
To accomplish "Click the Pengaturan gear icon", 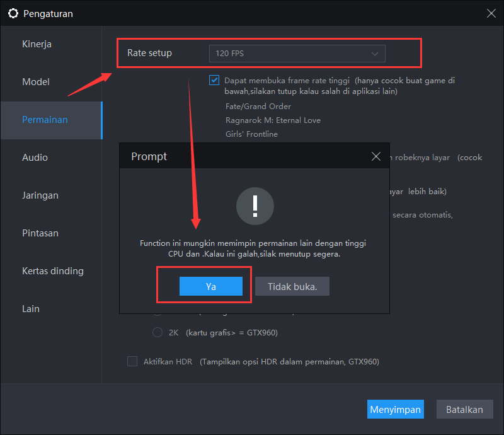I will [13, 13].
